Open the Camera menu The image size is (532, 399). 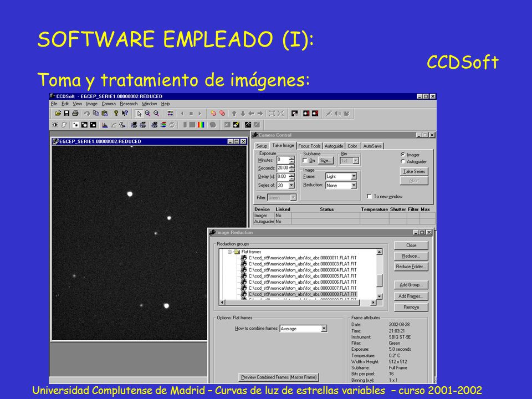[109, 104]
